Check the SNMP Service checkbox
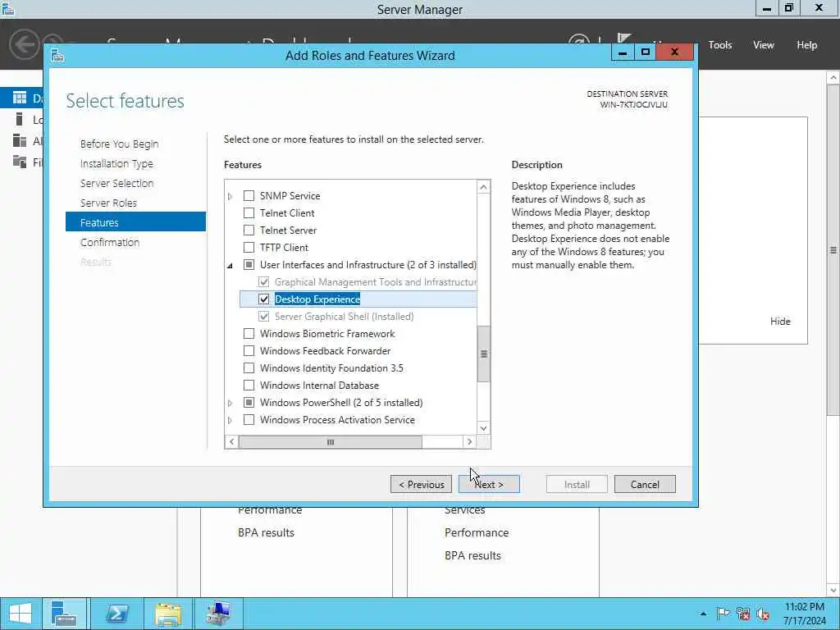The height and width of the screenshot is (630, 840). [x=249, y=195]
